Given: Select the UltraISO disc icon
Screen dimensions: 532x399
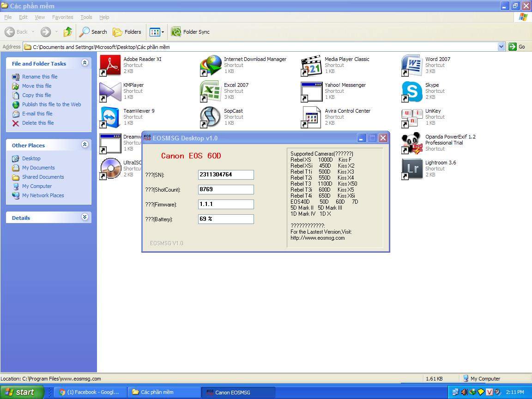Looking at the screenshot, I should (x=110, y=169).
